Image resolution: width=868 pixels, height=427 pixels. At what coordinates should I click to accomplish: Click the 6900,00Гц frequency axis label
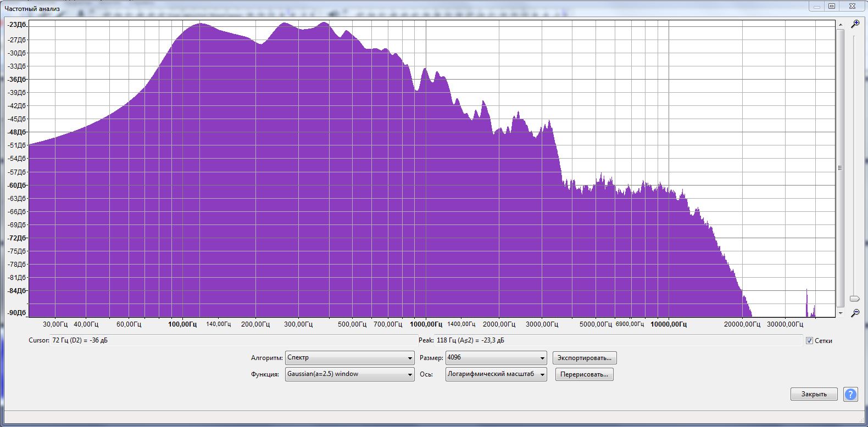(630, 324)
